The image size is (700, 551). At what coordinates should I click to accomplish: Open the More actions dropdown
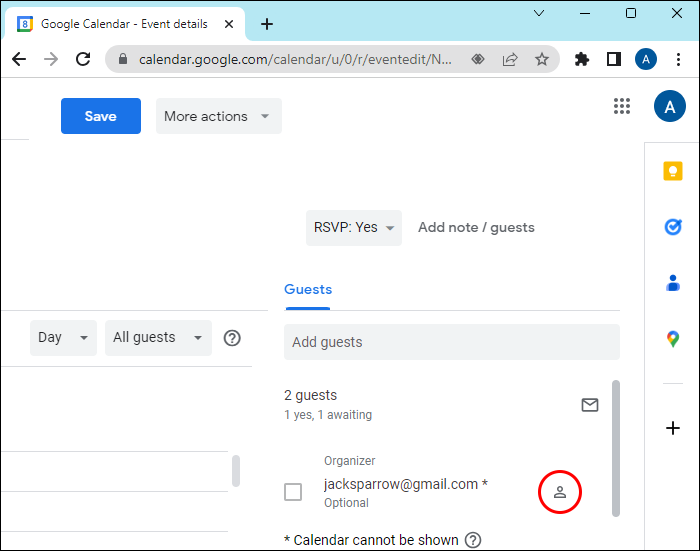click(218, 116)
